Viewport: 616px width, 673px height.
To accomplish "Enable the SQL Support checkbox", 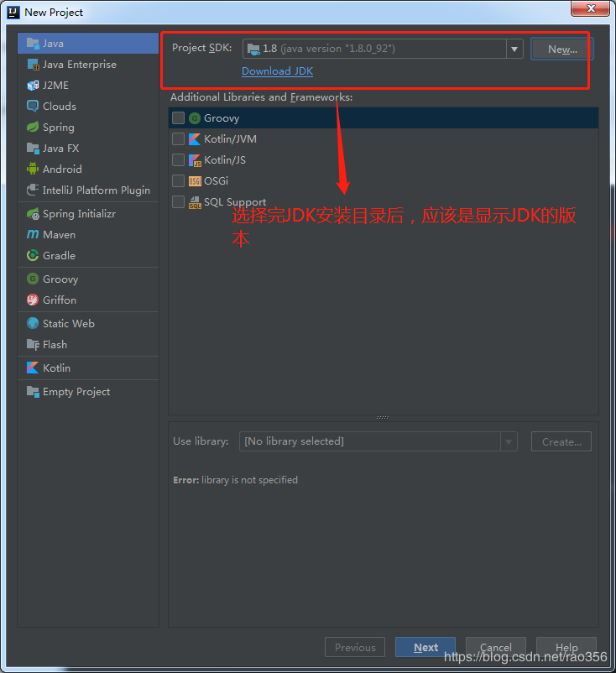I will point(178,201).
